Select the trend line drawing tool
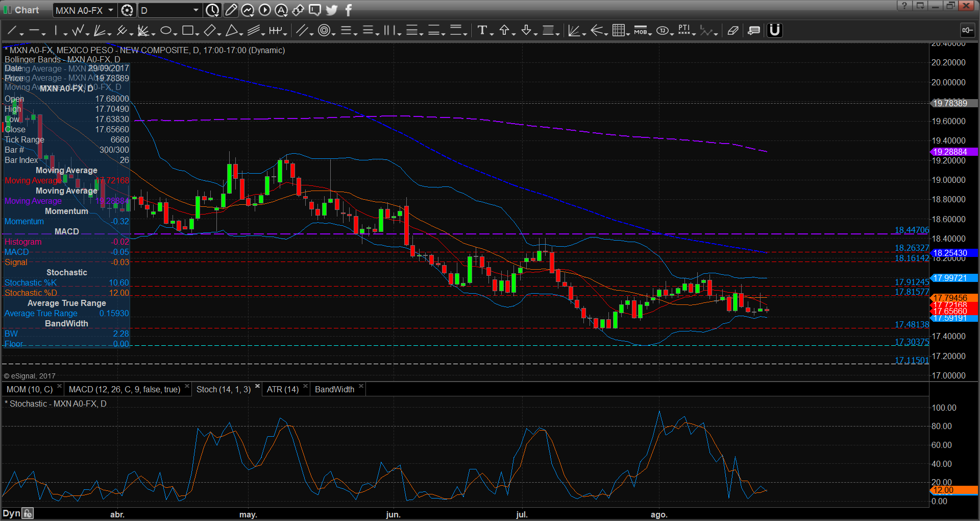This screenshot has height=521, width=980. pos(12,31)
